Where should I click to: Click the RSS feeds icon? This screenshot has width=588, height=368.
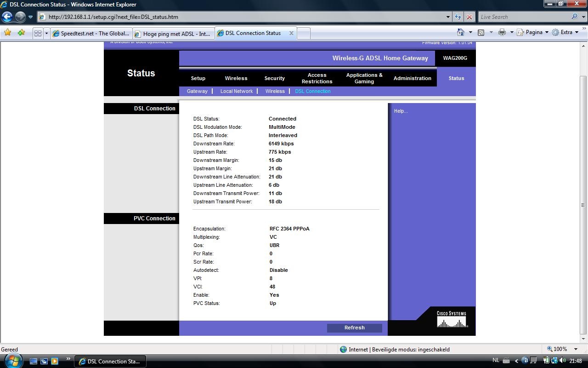pos(481,32)
